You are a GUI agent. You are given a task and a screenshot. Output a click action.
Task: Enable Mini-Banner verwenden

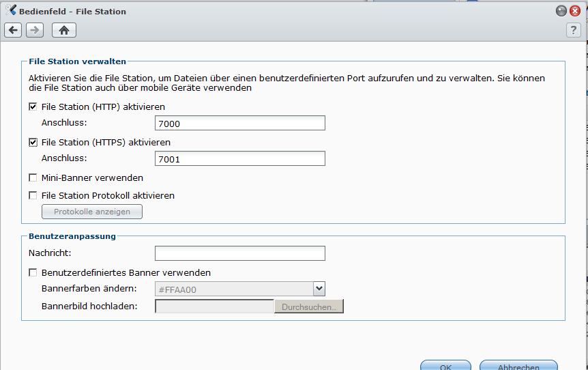tap(33, 178)
